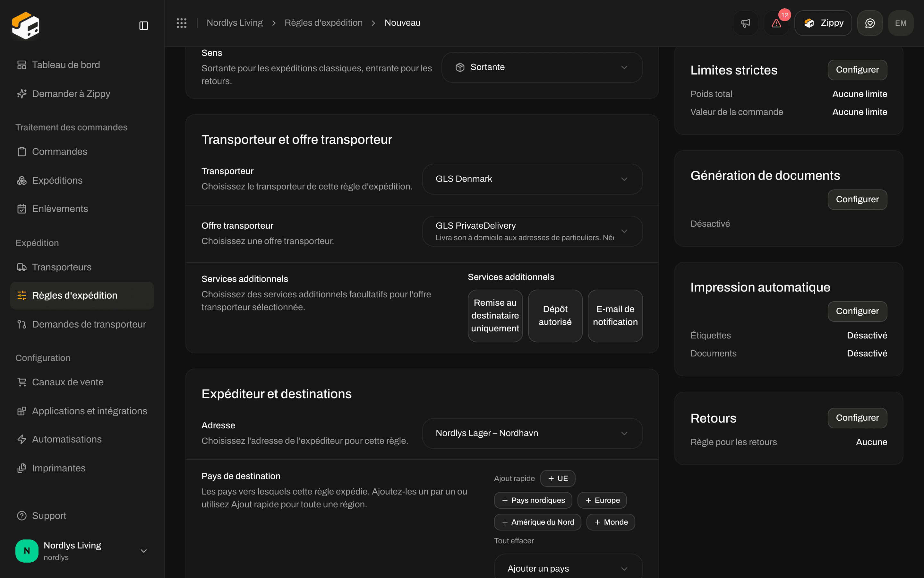Click the Demandes de transporteur icon
This screenshot has width=924, height=578.
(22, 325)
